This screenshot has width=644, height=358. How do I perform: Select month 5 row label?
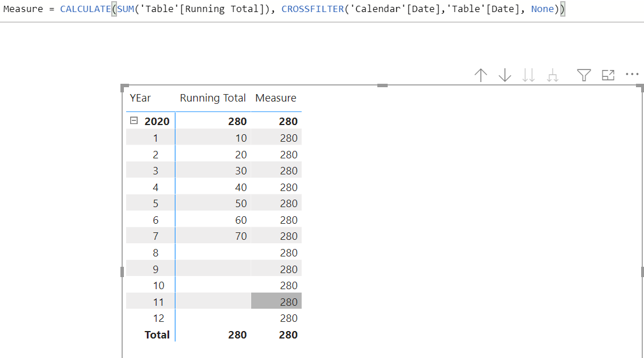click(155, 204)
